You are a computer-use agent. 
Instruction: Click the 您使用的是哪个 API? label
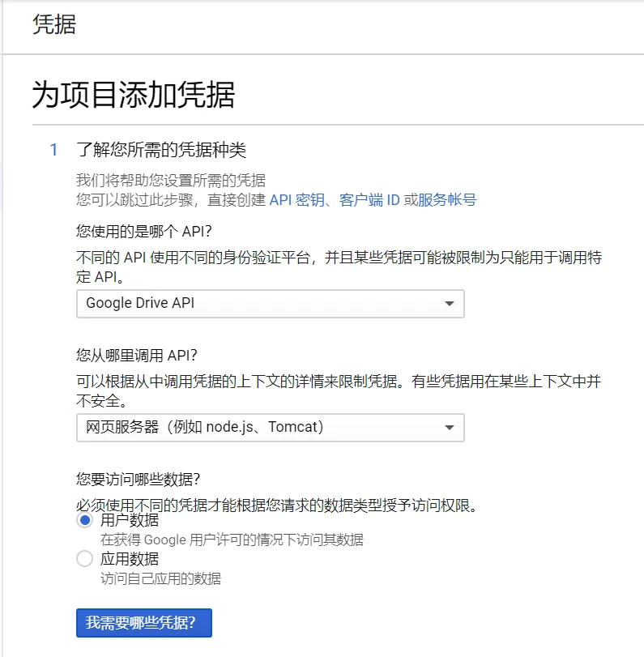[143, 233]
